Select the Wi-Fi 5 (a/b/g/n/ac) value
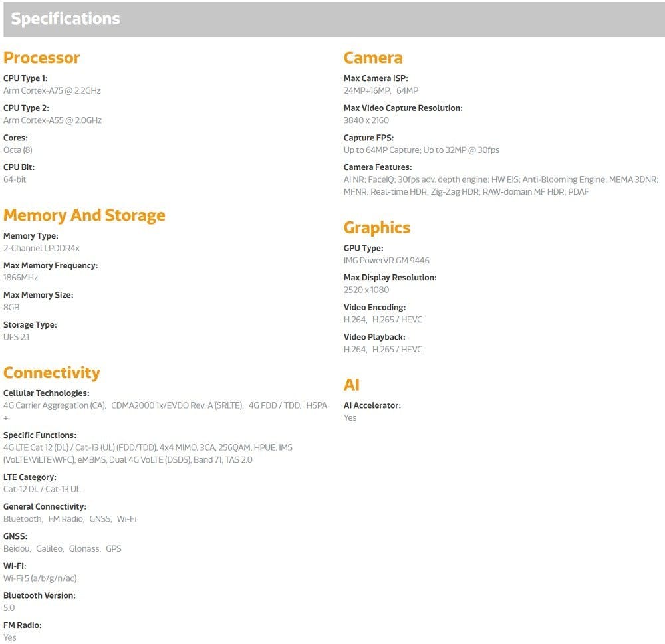The image size is (665, 644). tap(41, 578)
